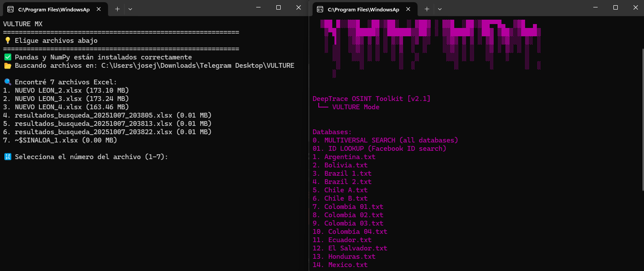The width and height of the screenshot is (644, 271).
Task: Expand the profile dropdown in the right terminal
Action: [x=440, y=9]
